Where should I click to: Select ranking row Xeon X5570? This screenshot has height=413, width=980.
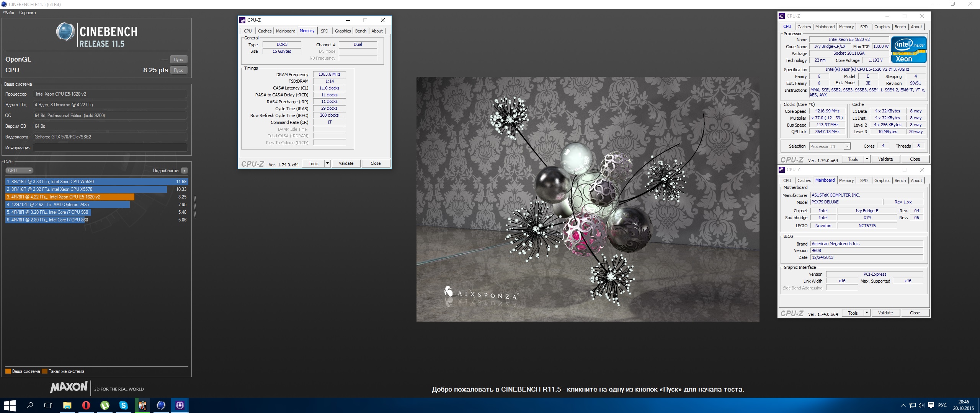[x=96, y=189]
